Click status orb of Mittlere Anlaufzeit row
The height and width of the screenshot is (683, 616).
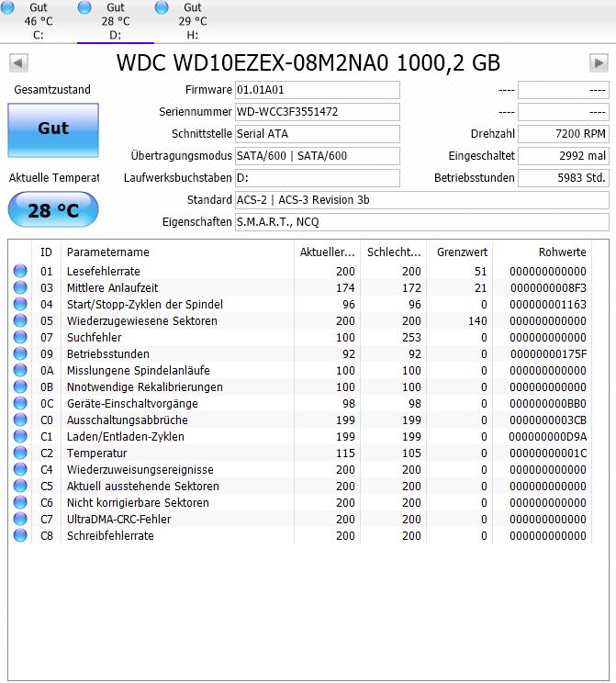pyautogui.click(x=20, y=287)
